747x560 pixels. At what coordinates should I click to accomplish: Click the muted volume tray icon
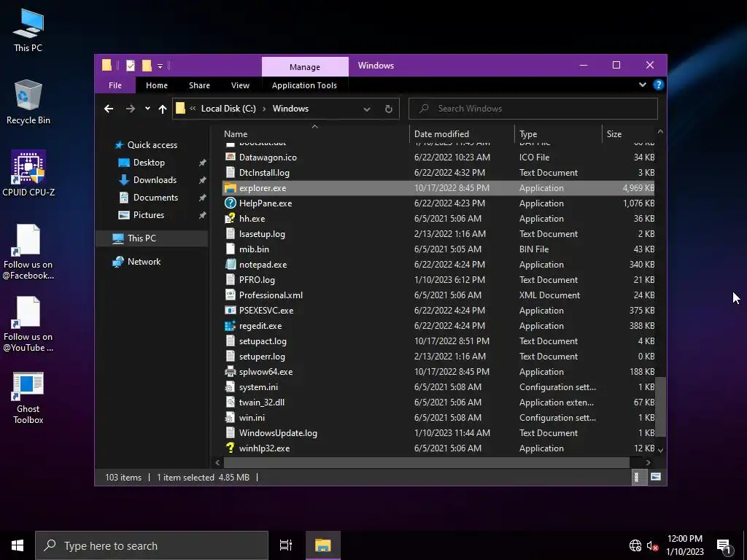653,545
